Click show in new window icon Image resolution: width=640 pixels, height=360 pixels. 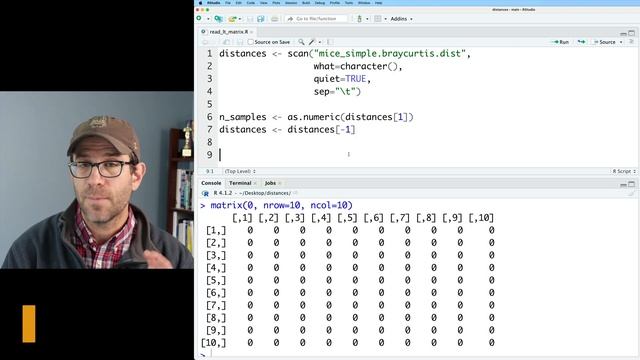pyautogui.click(x=227, y=42)
